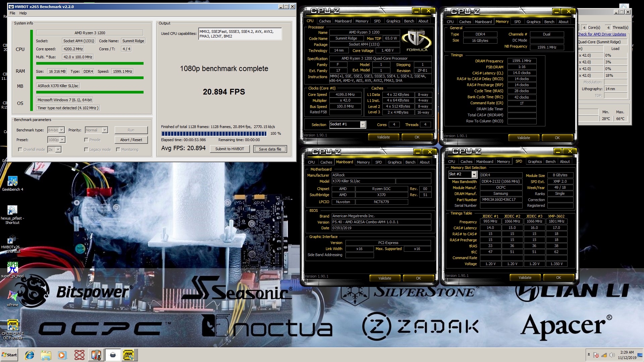This screenshot has height=362, width=644.
Task: Click BIOS Version P5.40 field
Action: tap(381, 222)
